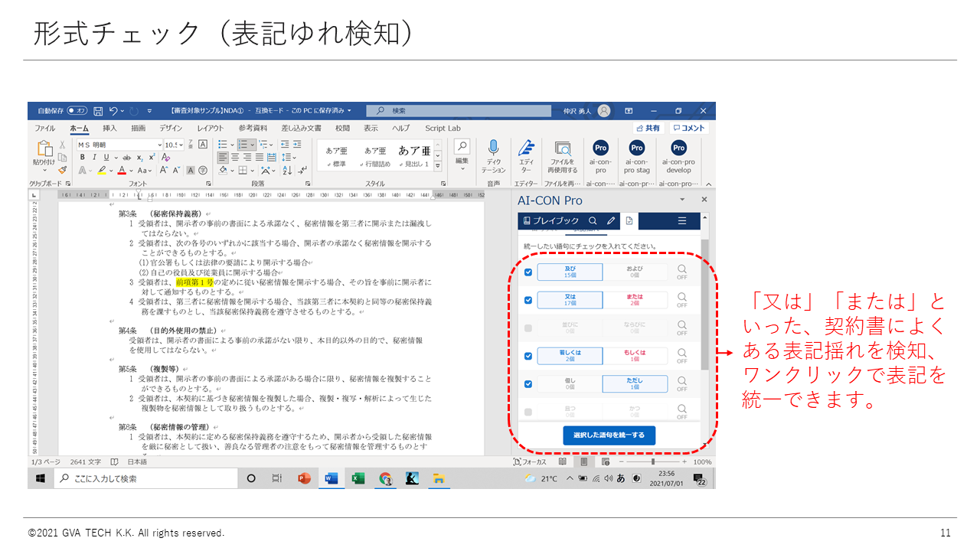Image resolution: width=980 pixels, height=551 pixels.
Task: Open the エディター tool in the ribbon
Action: pyautogui.click(x=526, y=148)
